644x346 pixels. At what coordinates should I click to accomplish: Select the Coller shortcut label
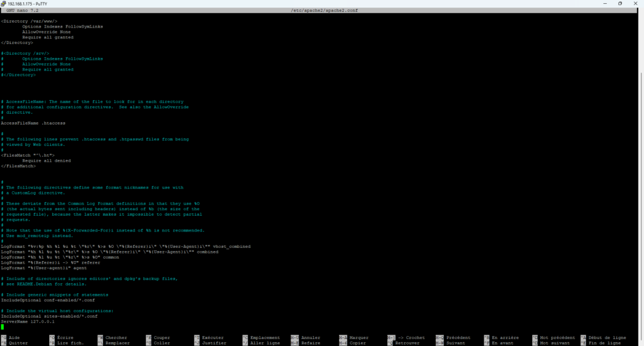[162, 343]
